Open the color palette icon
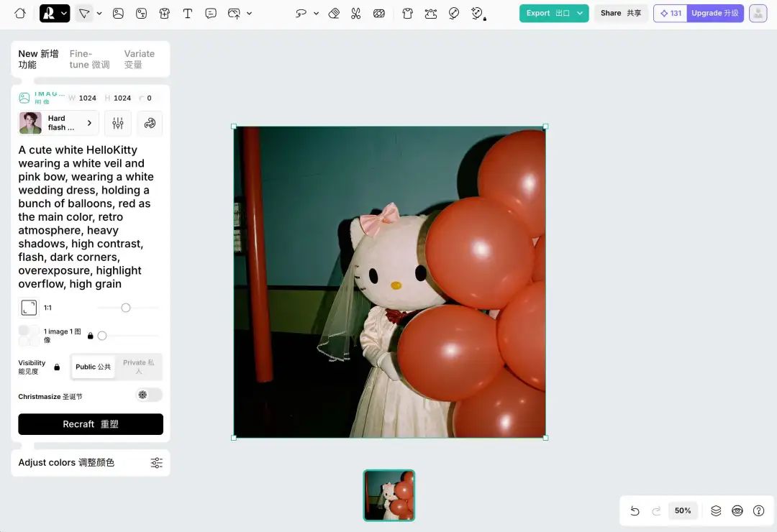 [150, 124]
